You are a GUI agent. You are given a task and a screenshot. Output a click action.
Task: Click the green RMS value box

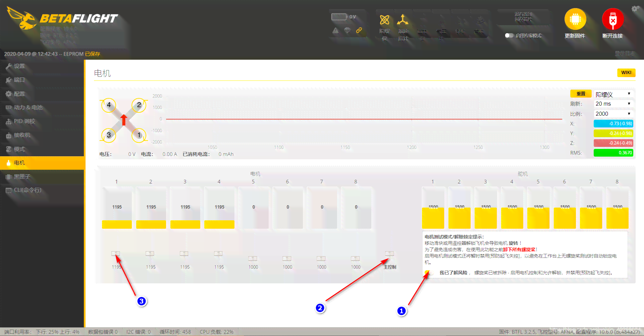pos(613,153)
